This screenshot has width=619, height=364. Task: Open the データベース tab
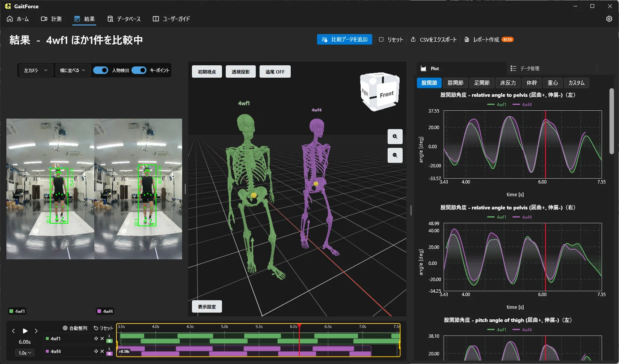(x=124, y=19)
